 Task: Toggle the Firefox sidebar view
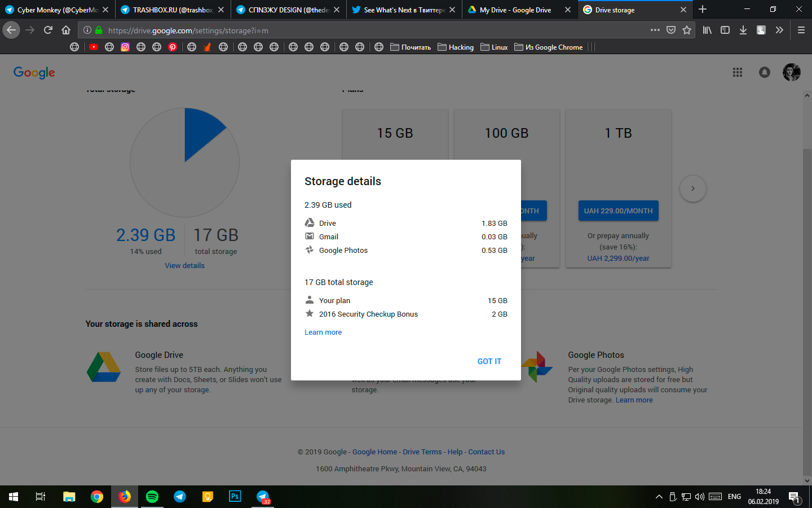(x=725, y=30)
